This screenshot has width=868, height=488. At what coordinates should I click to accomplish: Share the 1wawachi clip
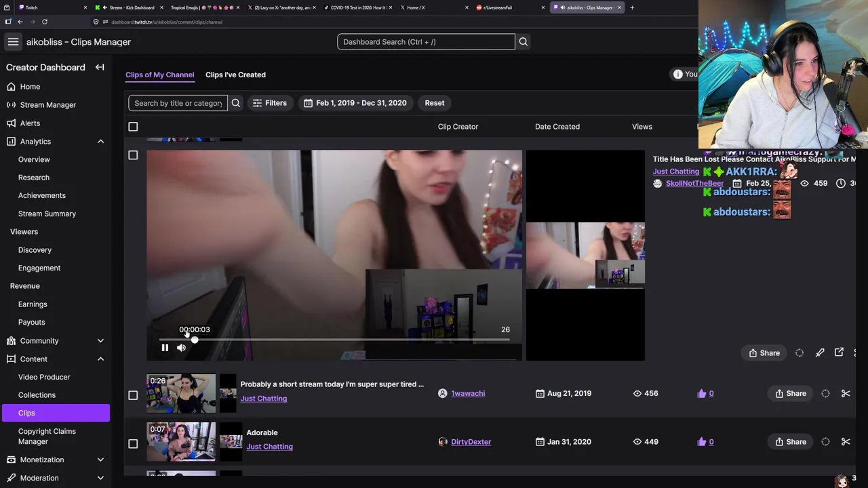coord(791,393)
